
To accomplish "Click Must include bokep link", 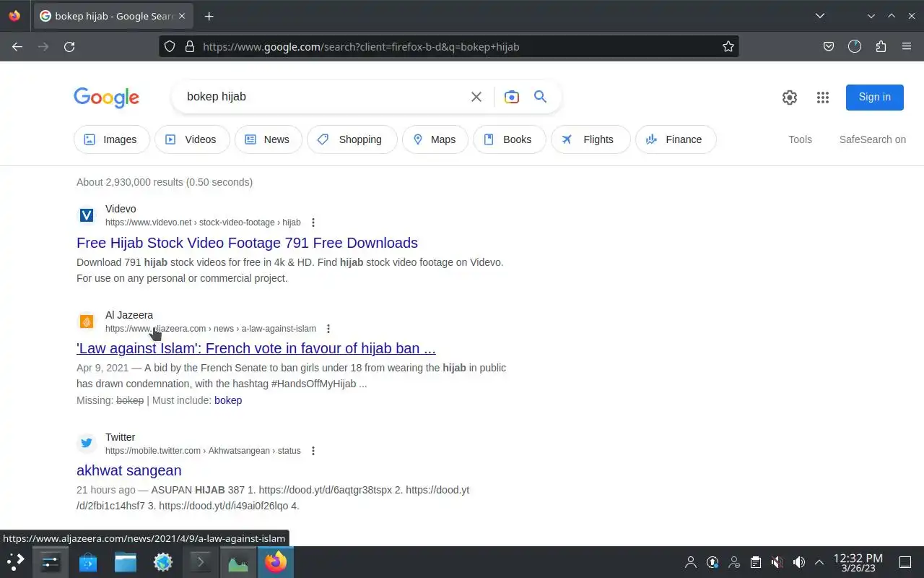I will point(228,400).
